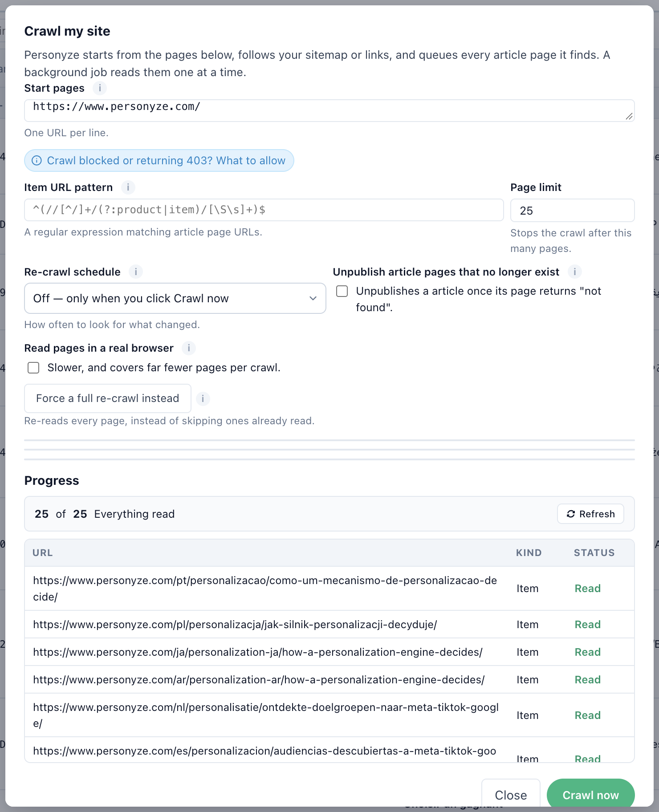Click the Page limit field
The height and width of the screenshot is (812, 659).
click(x=572, y=211)
